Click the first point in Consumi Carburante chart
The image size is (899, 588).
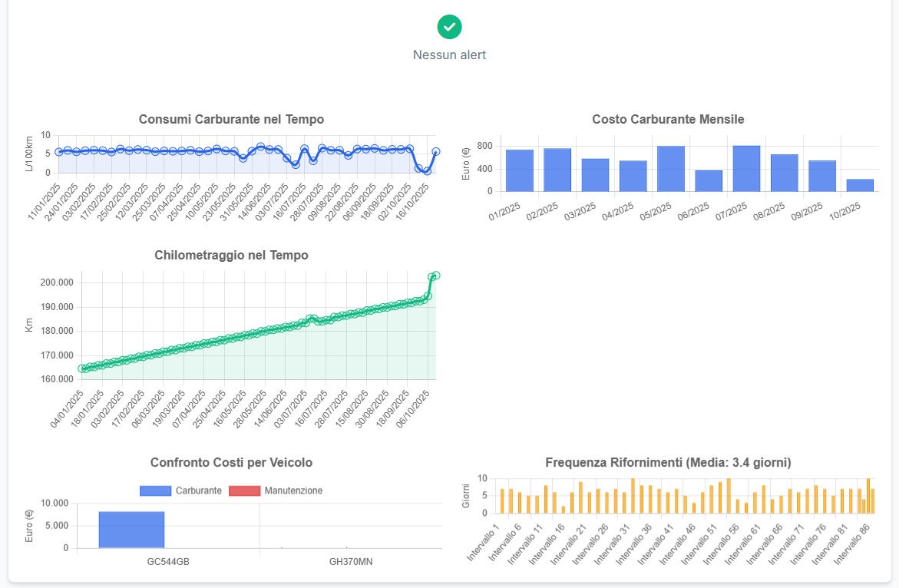(x=59, y=152)
